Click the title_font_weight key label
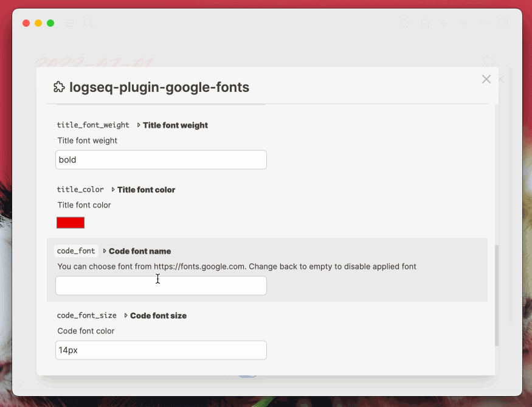 (x=93, y=125)
